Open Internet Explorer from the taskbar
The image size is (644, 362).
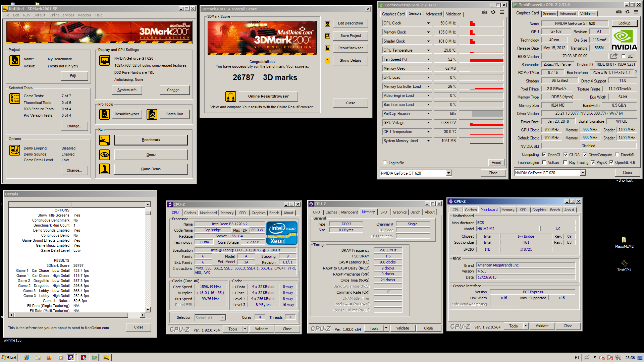coord(27,358)
